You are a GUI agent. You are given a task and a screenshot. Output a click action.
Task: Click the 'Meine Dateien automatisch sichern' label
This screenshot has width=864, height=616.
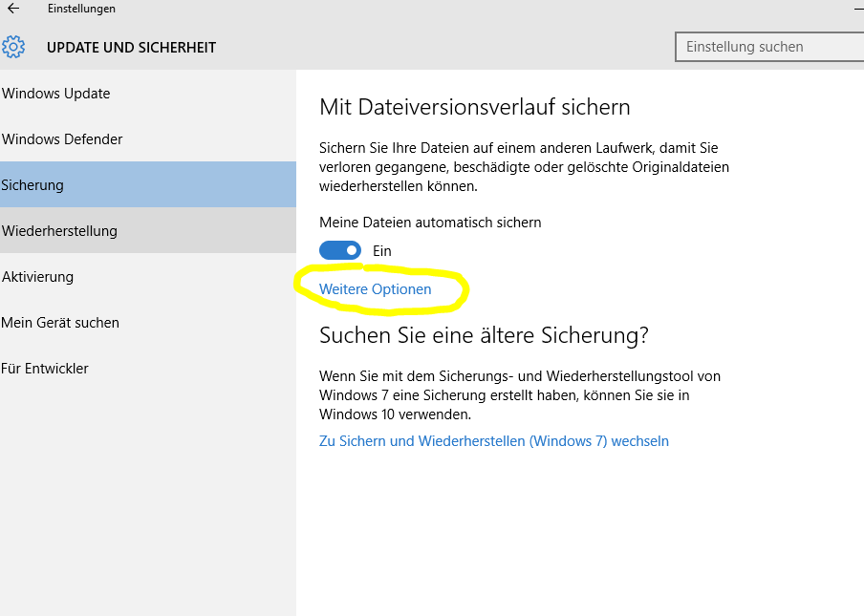pyautogui.click(x=430, y=223)
